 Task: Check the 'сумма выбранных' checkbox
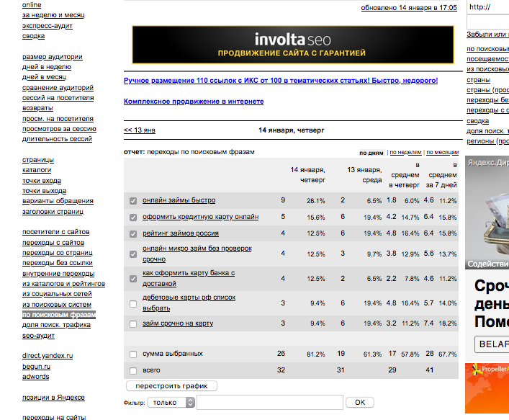(x=133, y=354)
